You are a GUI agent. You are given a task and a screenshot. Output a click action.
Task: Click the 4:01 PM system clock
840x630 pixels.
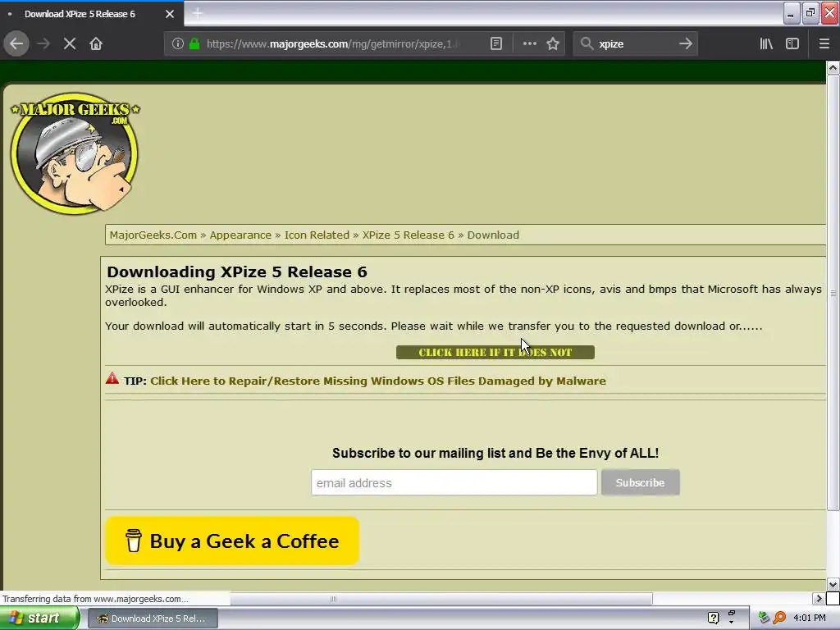tap(810, 619)
